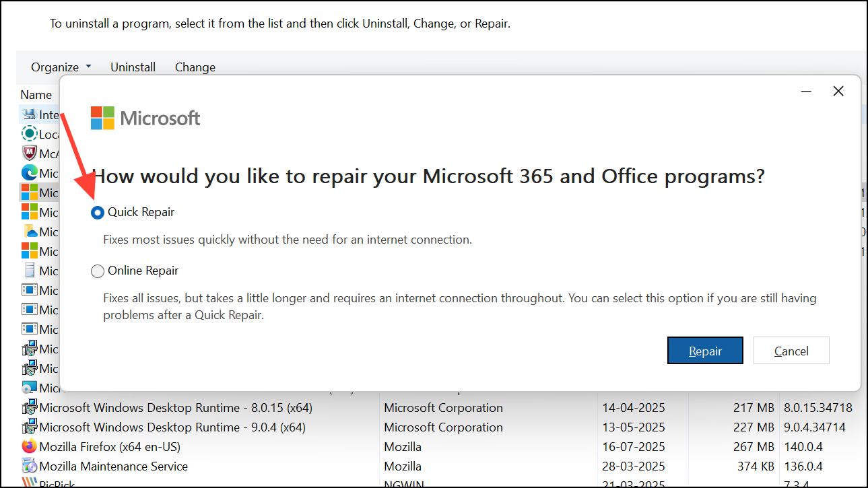Click Uninstall in the toolbar
The image size is (868, 488).
133,67
